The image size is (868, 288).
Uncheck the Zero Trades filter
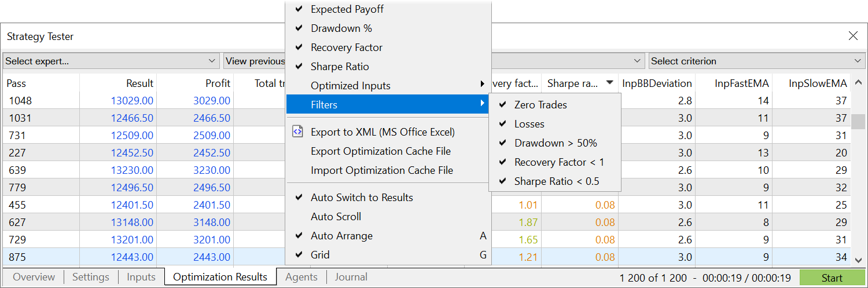coord(540,105)
